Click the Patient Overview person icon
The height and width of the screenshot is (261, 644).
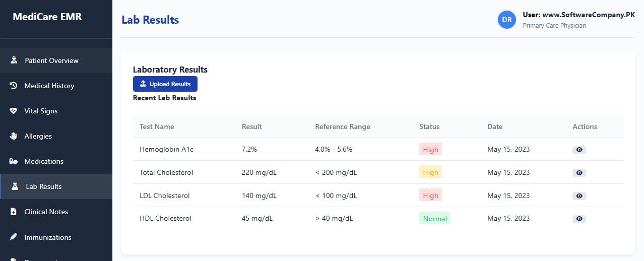[x=14, y=60]
